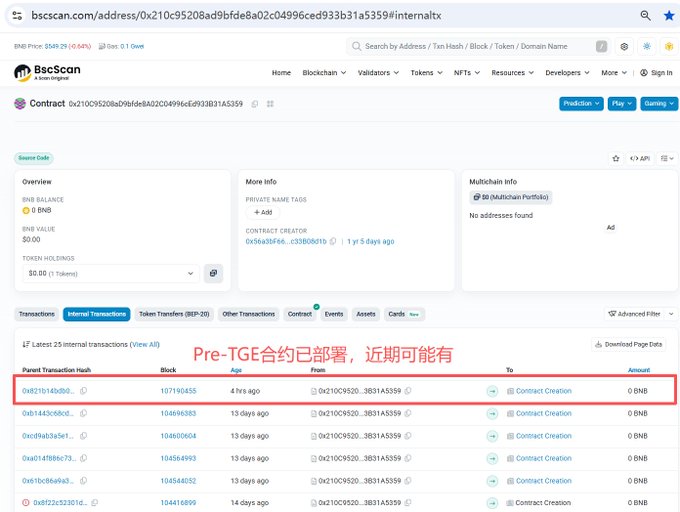Image resolution: width=680 pixels, height=512 pixels.
Task: Select the Internal Transactions tab
Action: [97, 314]
